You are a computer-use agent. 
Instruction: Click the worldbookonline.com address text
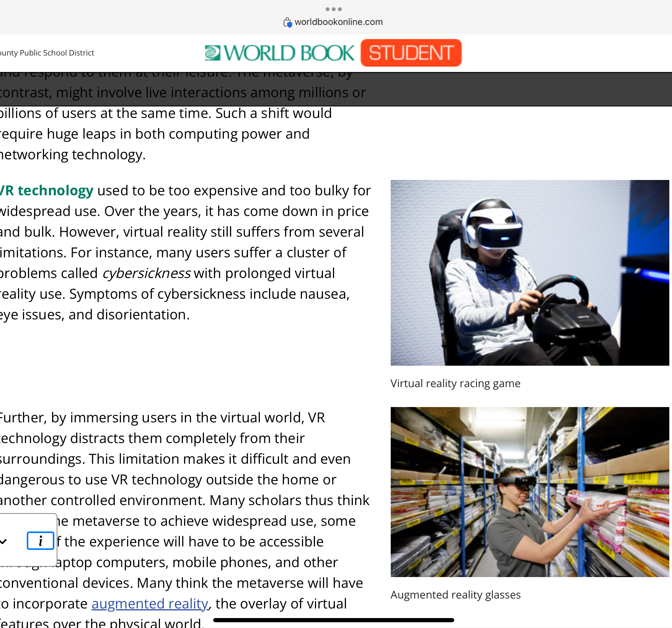[338, 22]
